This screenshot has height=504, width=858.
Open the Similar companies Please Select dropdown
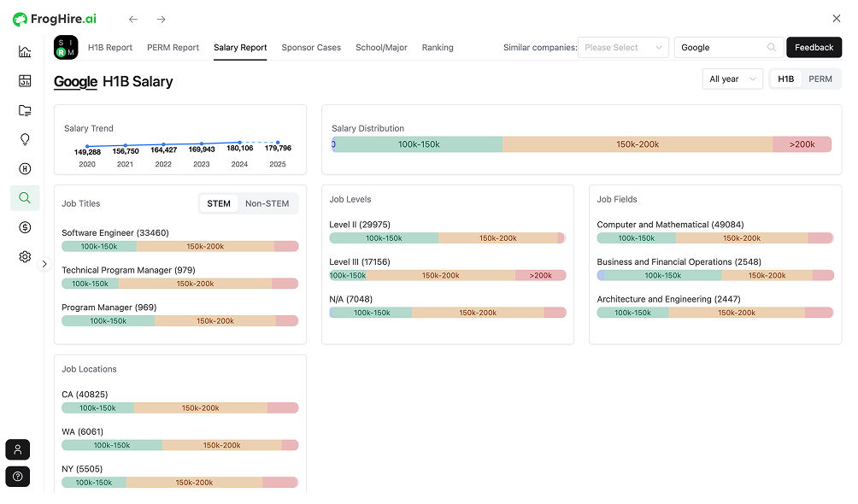click(x=623, y=48)
